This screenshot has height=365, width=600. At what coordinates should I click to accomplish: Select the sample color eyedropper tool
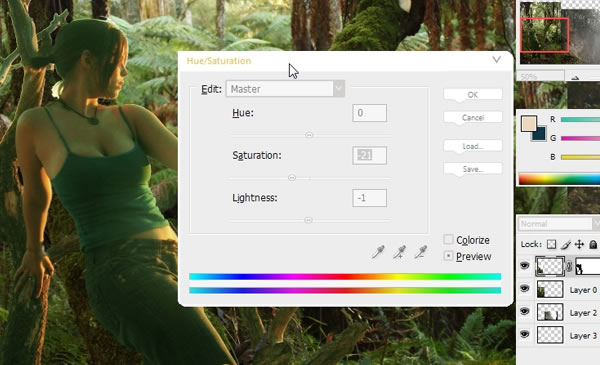(378, 252)
